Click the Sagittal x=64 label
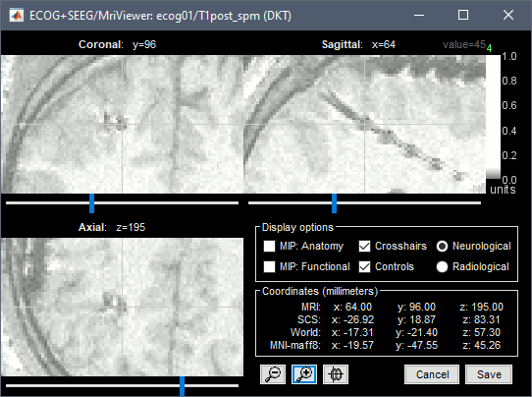The image size is (532, 397). pos(358,44)
